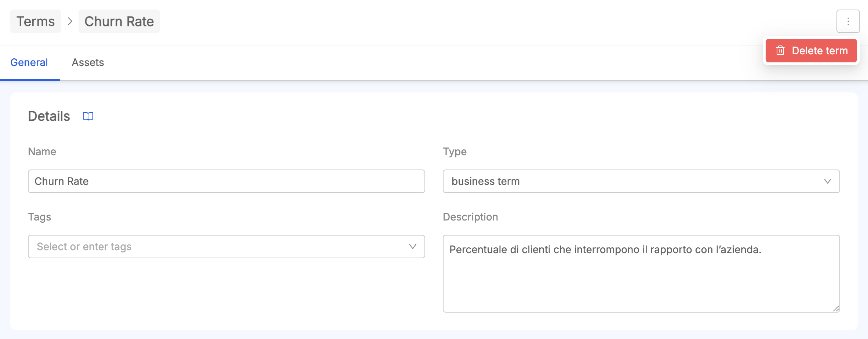Click the Details section heading

(x=49, y=116)
